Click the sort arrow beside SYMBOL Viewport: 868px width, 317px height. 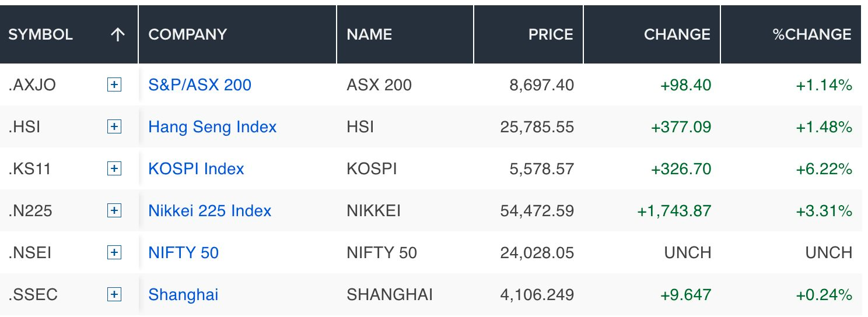118,35
